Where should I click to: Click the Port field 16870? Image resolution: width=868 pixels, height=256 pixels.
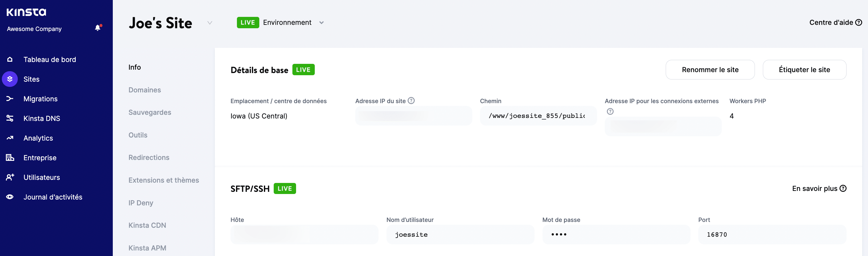click(x=772, y=235)
